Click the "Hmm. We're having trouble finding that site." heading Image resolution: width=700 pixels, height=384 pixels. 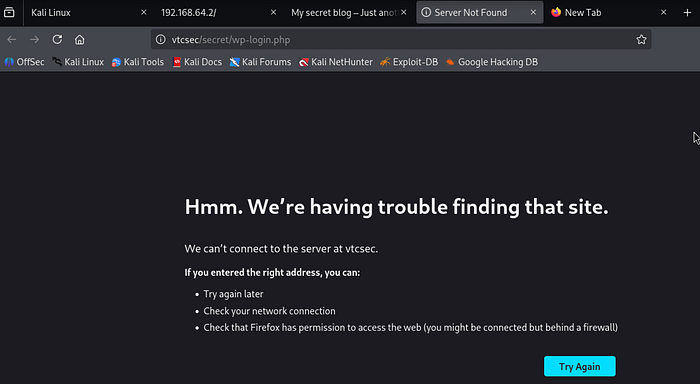(396, 207)
